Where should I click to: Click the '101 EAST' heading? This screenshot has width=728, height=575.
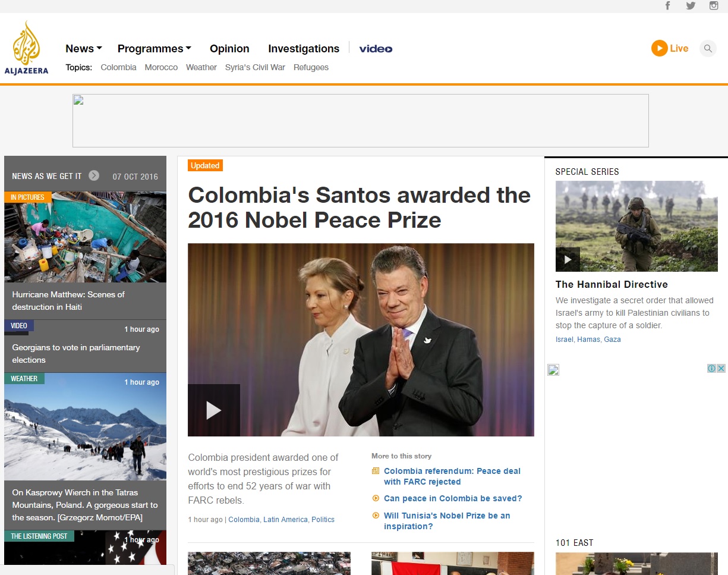pos(575,543)
